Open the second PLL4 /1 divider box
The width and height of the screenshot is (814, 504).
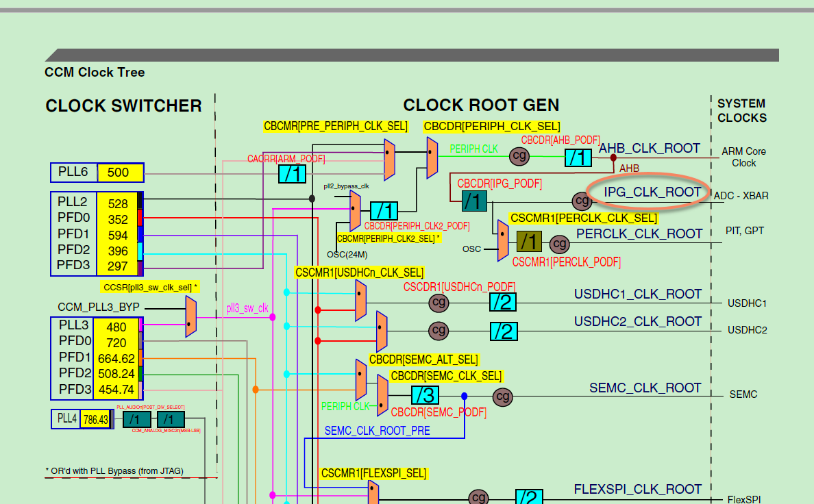click(171, 419)
